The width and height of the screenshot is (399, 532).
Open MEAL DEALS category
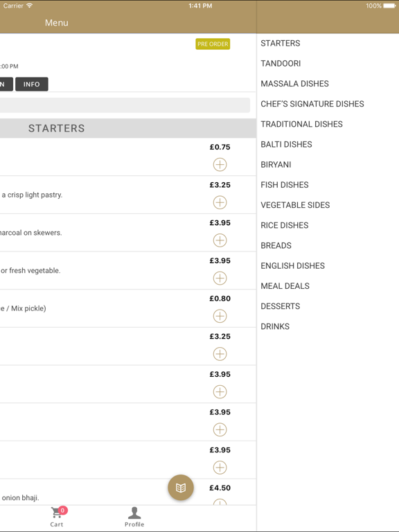pyautogui.click(x=285, y=286)
